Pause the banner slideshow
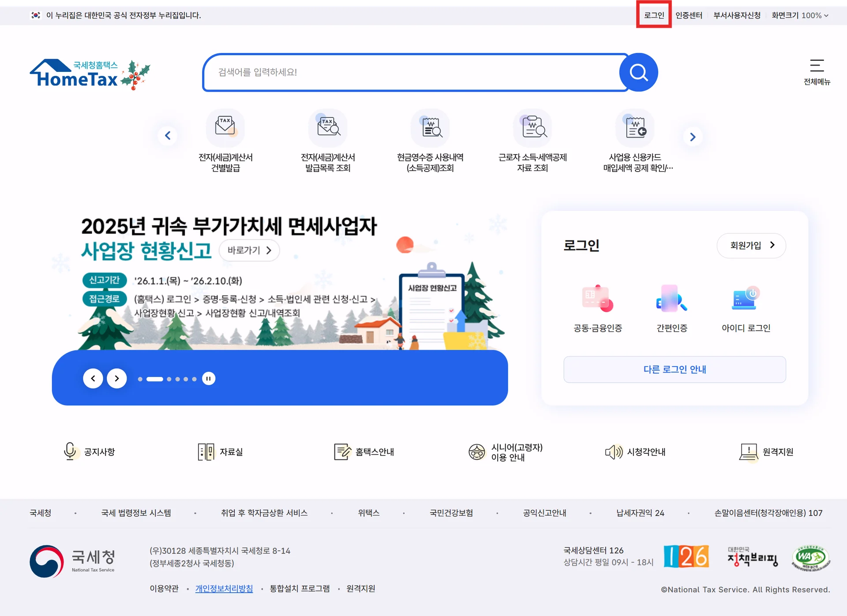This screenshot has width=847, height=616. tap(209, 379)
